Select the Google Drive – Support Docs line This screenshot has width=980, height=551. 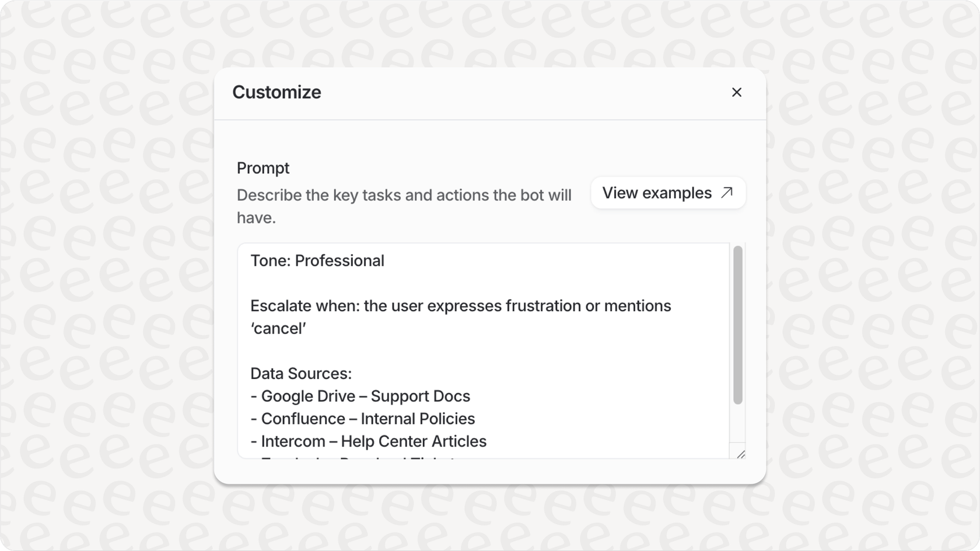(360, 396)
